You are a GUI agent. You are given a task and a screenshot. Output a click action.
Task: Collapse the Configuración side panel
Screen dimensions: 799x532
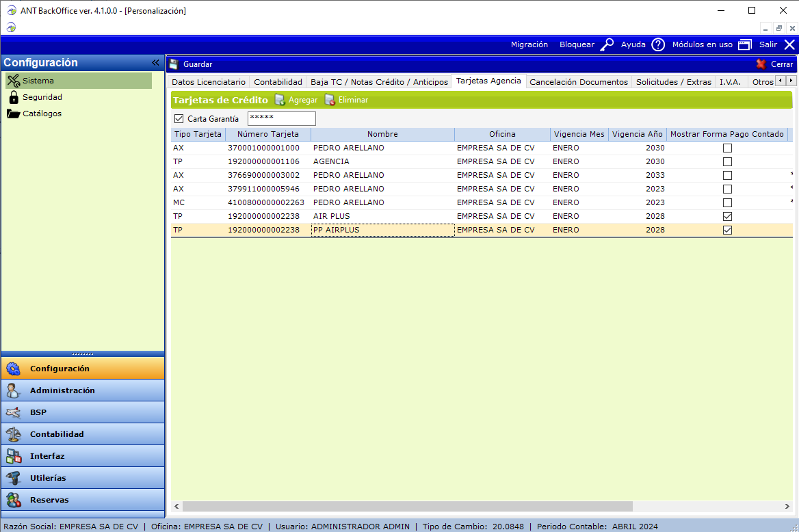pos(155,63)
